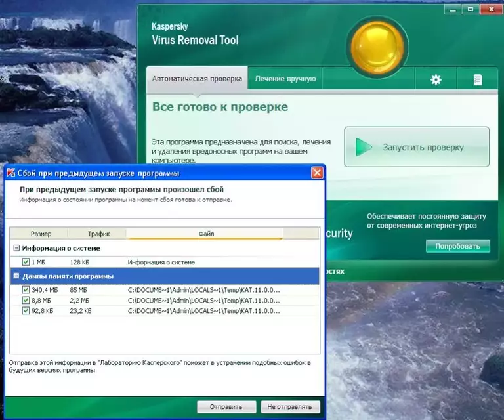Click the empty column header after Файл
Viewport: 504px width, 420px height.
[301, 234]
